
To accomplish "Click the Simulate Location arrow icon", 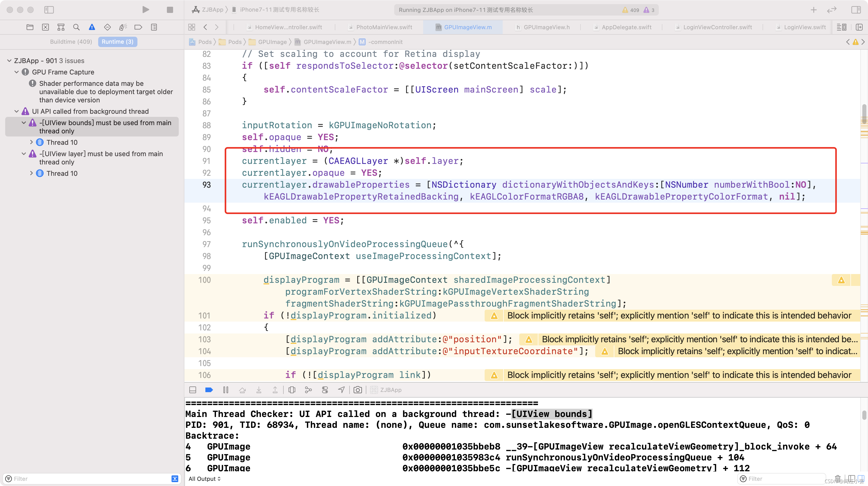I will pos(341,390).
